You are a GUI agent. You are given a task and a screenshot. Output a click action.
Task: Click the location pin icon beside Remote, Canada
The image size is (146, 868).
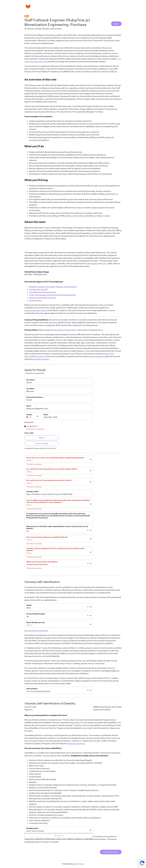pyautogui.click(x=25, y=29)
